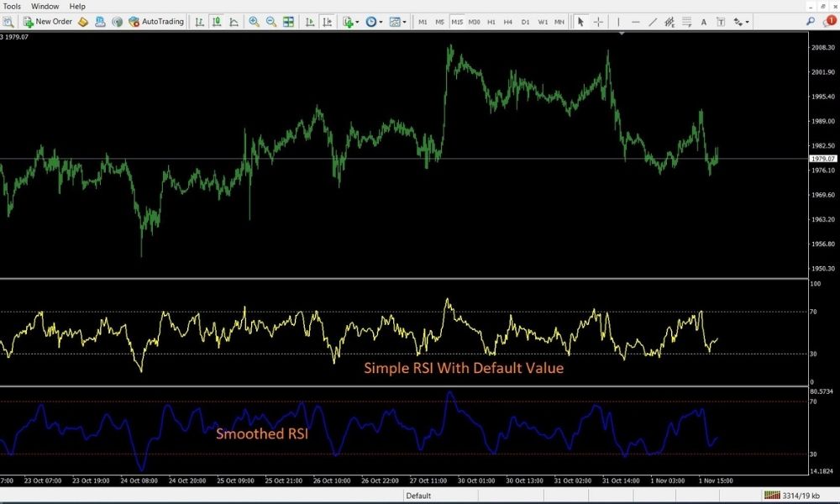
Task: Toggle Tile Windows view
Action: point(288,21)
